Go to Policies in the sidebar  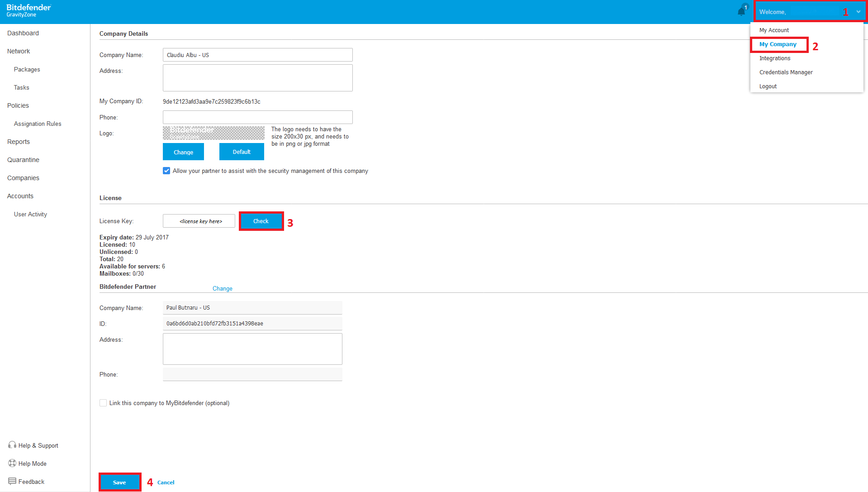pyautogui.click(x=18, y=105)
